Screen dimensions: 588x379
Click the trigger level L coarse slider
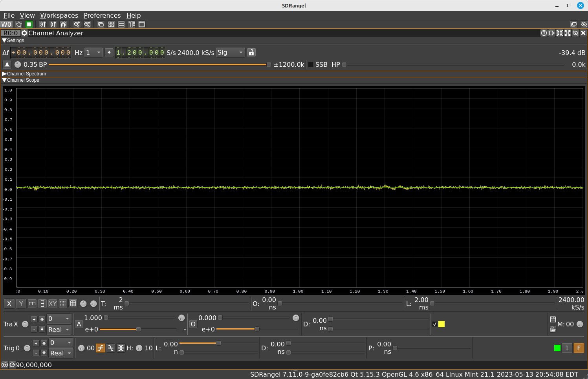tap(218, 343)
